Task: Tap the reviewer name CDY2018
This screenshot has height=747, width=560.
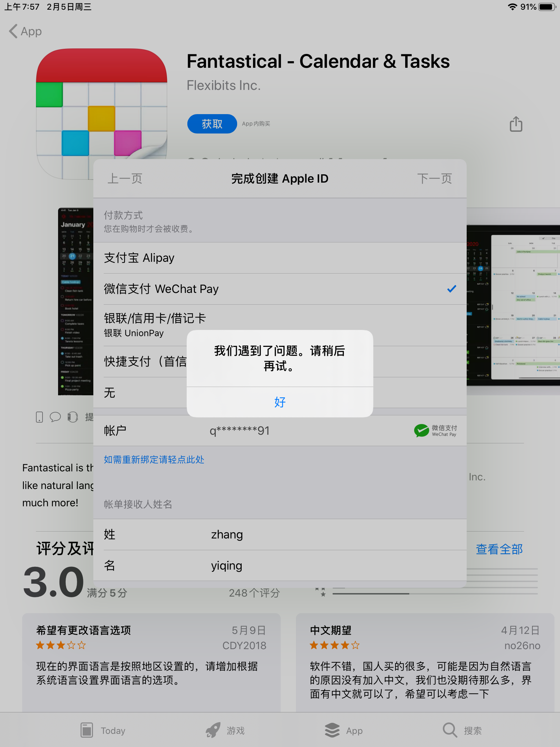Action: pos(244,646)
